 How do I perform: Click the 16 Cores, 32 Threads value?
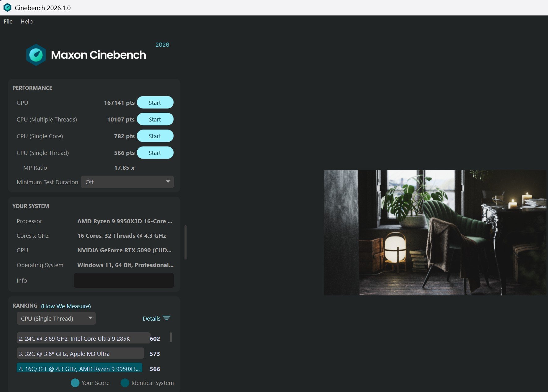(x=122, y=236)
